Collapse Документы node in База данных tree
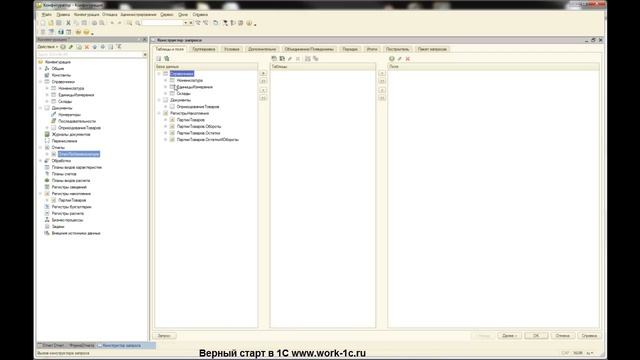640x360 pixels. tap(159, 100)
